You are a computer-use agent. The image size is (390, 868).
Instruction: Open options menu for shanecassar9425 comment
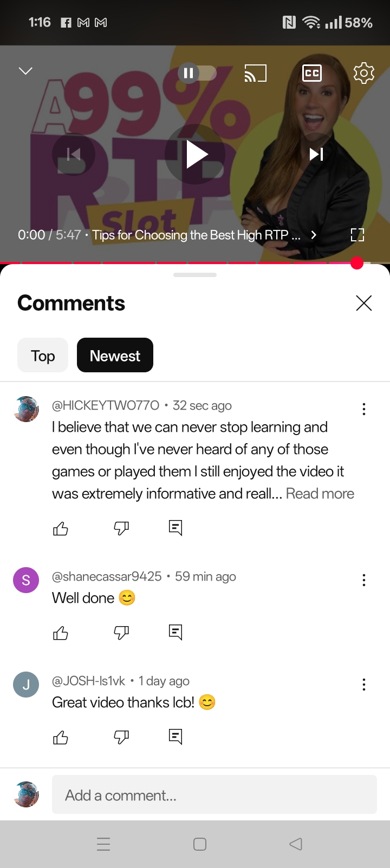tap(364, 580)
